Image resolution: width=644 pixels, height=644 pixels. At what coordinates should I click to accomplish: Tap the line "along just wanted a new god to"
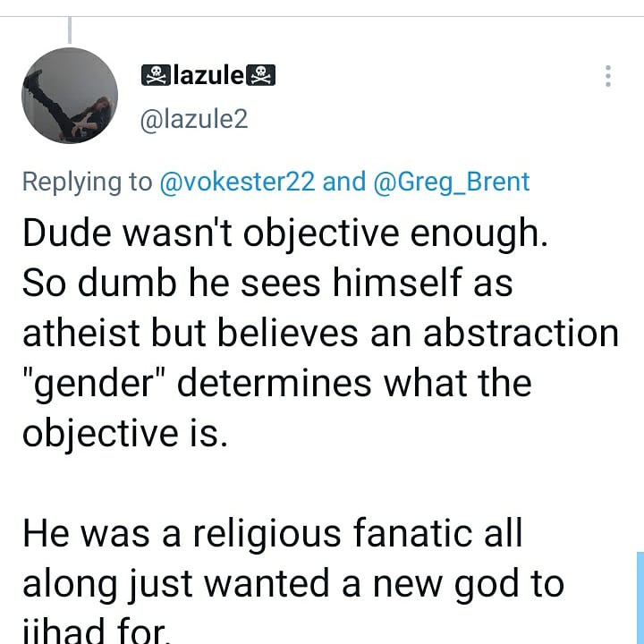point(292,584)
